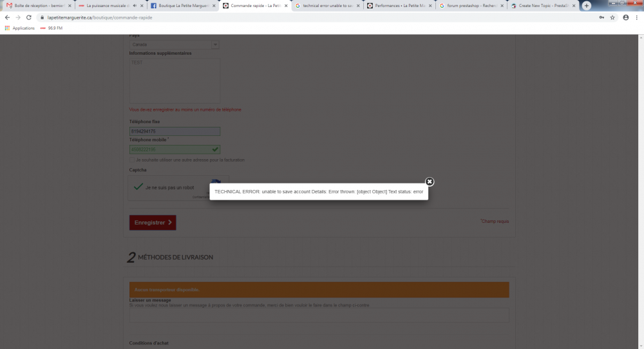Switch to Boutique La Petite Marguerite Facebook tab

[184, 6]
